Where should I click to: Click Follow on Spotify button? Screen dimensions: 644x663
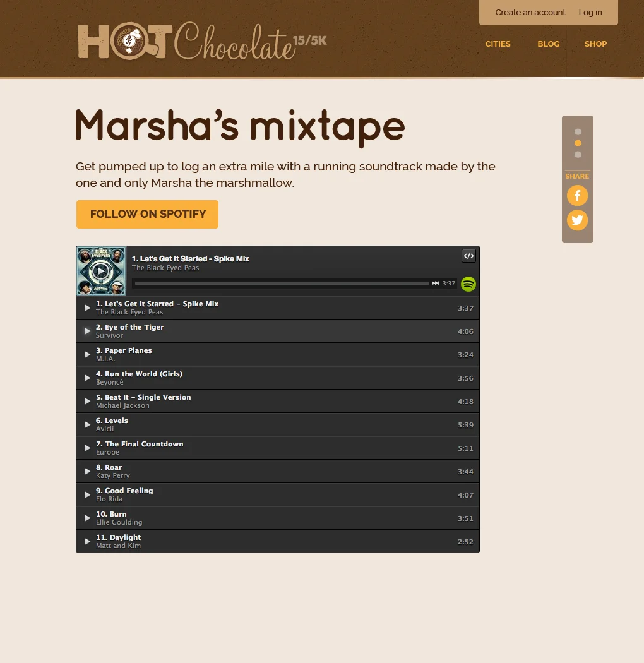pyautogui.click(x=147, y=215)
